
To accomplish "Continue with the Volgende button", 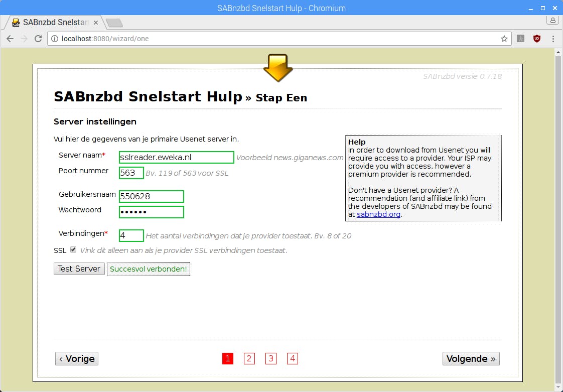I will coord(471,358).
